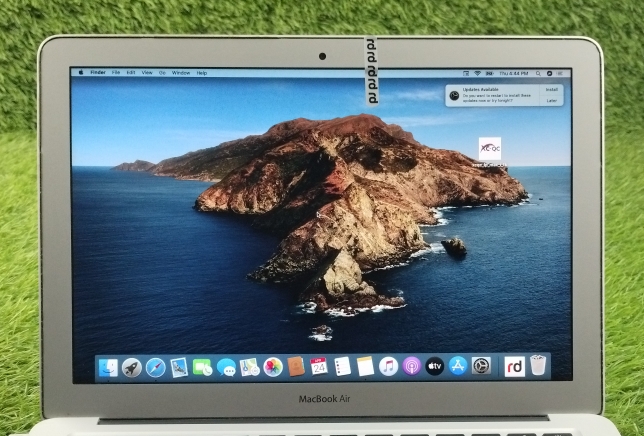644x436 pixels.
Task: Open FaceTime from the Dock
Action: (x=202, y=367)
